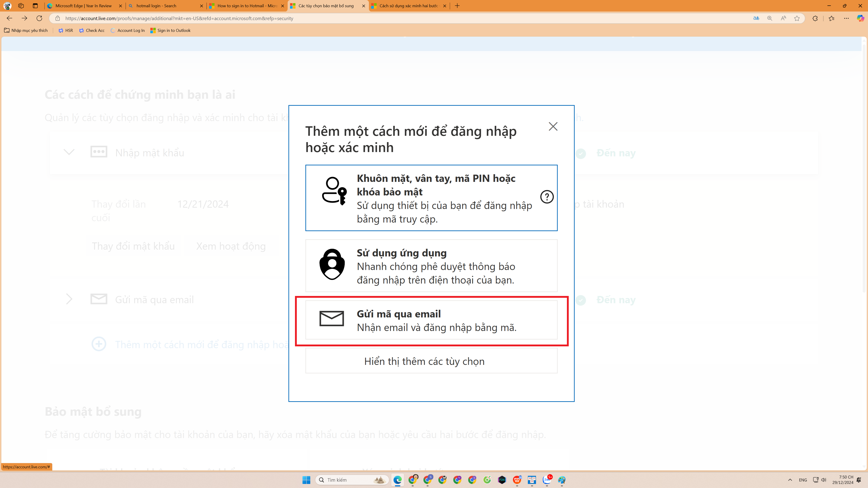
Task: Open a new browser tab
Action: [457, 6]
